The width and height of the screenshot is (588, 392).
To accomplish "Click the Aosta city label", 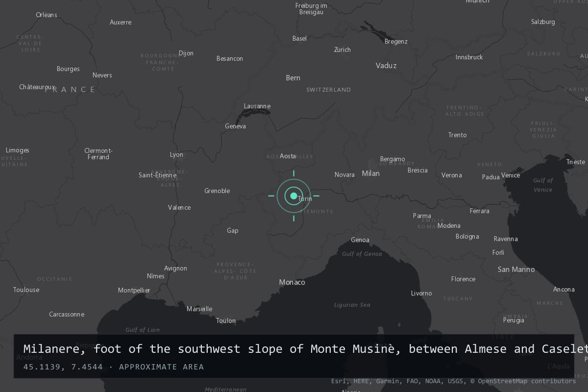I will 288,156.
